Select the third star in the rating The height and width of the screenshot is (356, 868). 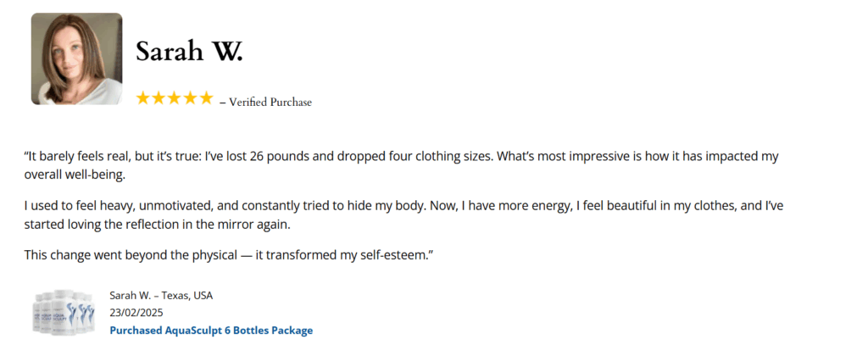(x=175, y=98)
